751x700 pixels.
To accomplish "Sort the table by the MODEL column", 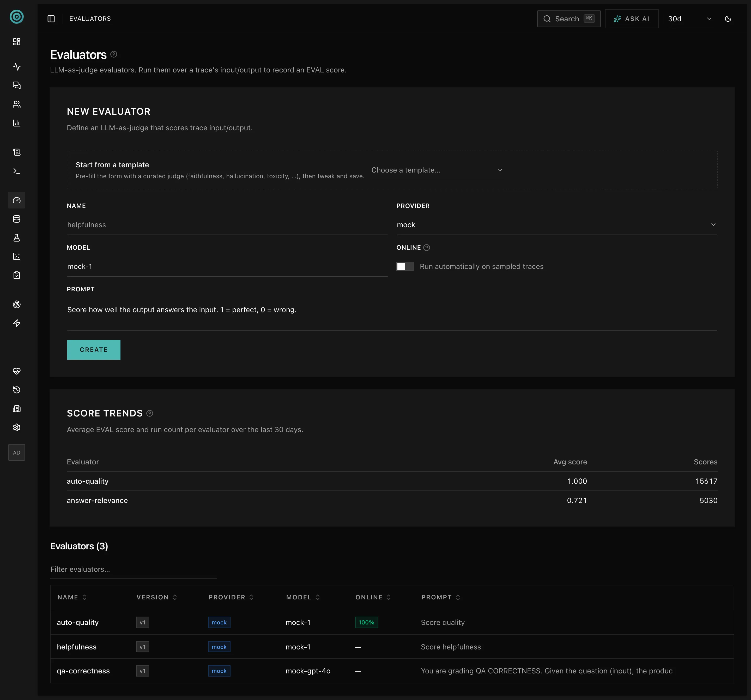I will (x=303, y=597).
